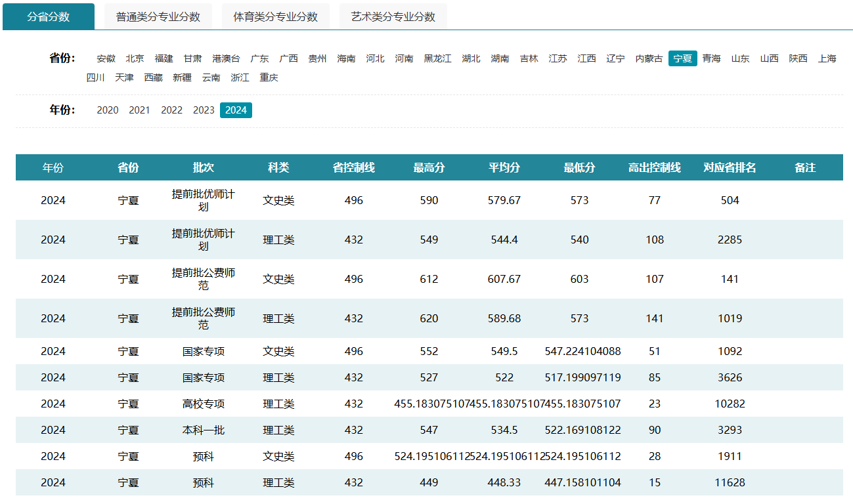The width and height of the screenshot is (853, 504).
Task: Switch year to 2020
Action: click(x=108, y=110)
